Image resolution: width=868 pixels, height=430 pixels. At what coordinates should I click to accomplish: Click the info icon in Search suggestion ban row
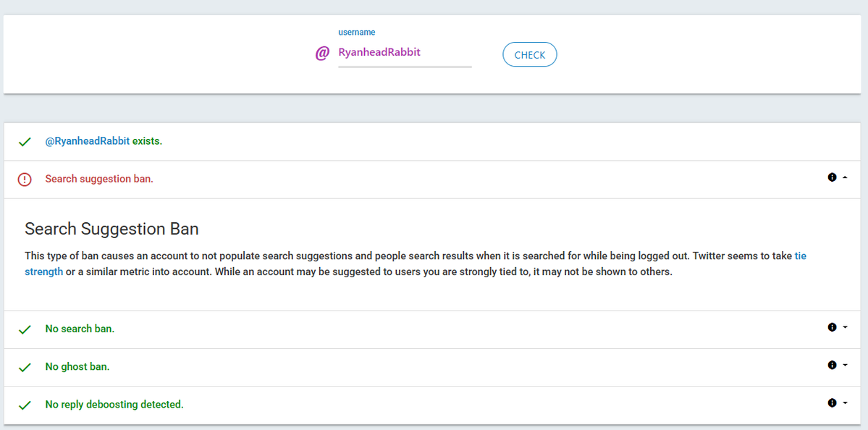click(832, 177)
